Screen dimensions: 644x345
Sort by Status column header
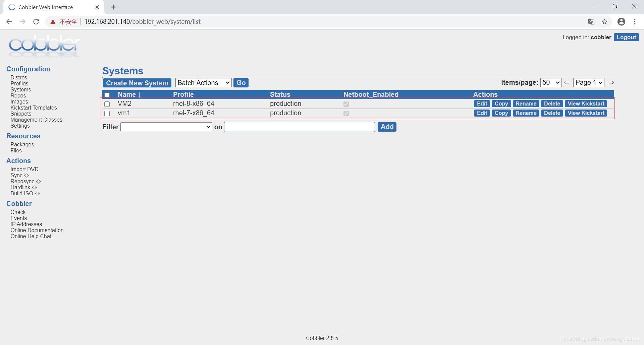point(280,94)
